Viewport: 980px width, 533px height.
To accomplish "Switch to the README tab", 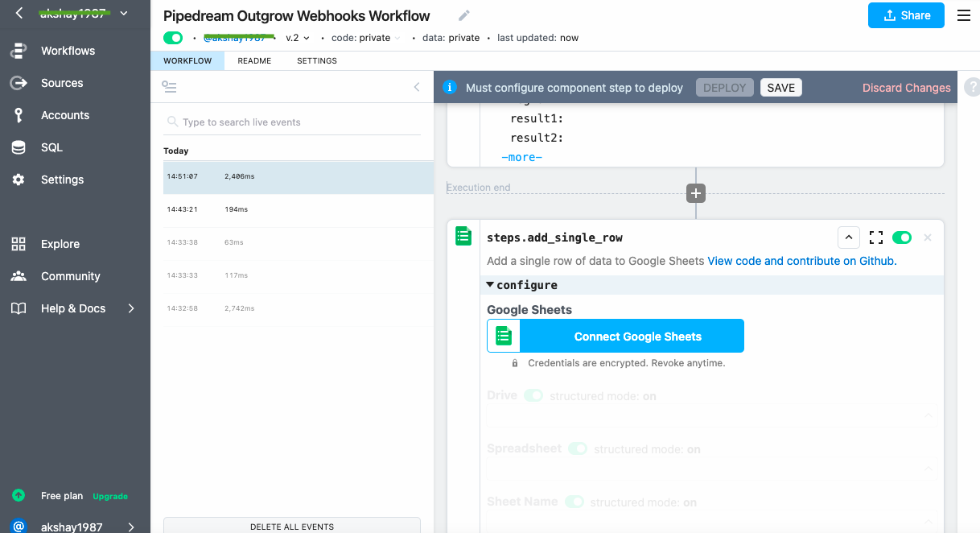I will coord(254,61).
